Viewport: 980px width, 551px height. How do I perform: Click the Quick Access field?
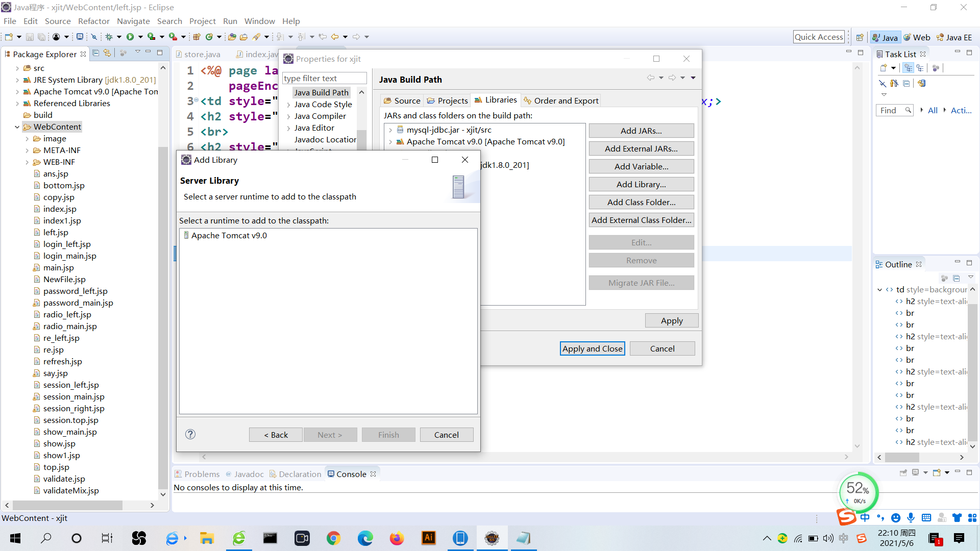(x=819, y=37)
